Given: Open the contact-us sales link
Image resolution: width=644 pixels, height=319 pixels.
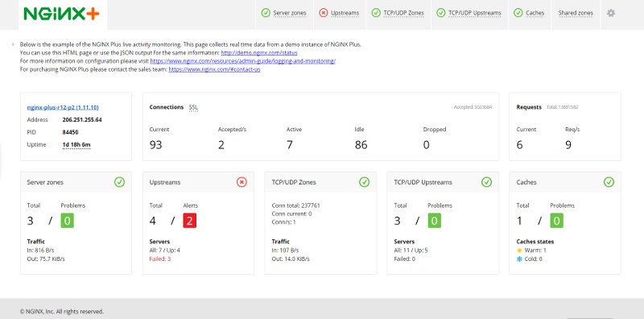Looking at the screenshot, I should (x=214, y=69).
